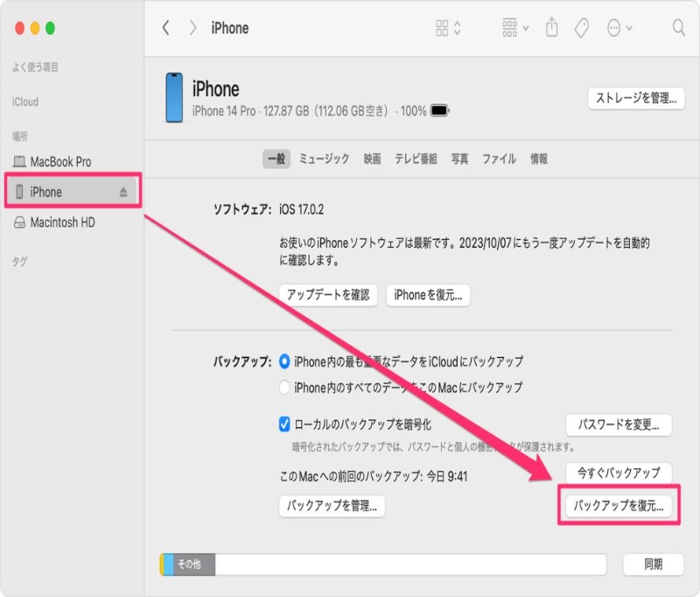Expand the group-by grid dropdown
The width and height of the screenshot is (700, 597).
pos(515,28)
